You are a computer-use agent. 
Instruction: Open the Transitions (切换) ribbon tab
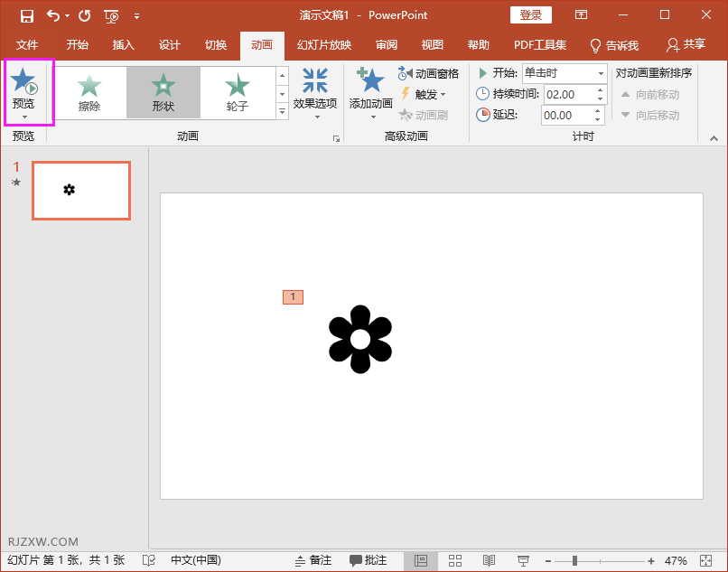click(216, 45)
